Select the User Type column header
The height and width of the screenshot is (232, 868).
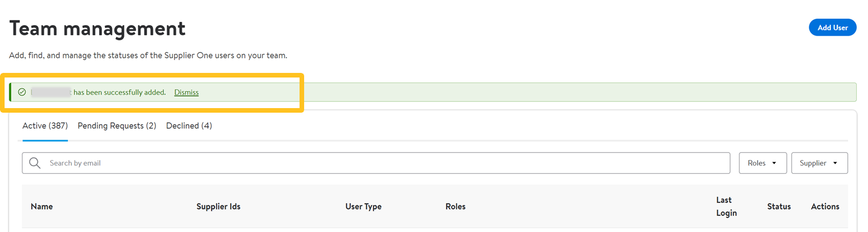(x=363, y=207)
